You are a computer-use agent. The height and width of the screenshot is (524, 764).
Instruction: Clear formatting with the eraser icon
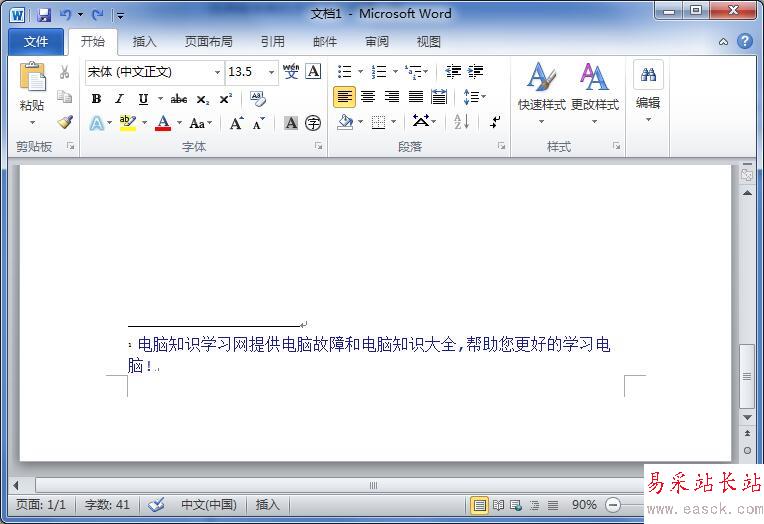point(258,98)
